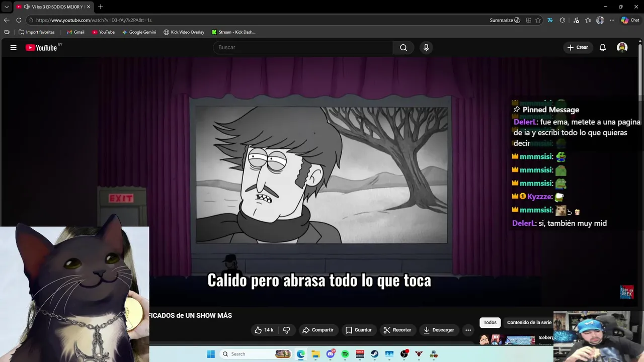Open YouTube bookmark in favorites bar

(103, 32)
